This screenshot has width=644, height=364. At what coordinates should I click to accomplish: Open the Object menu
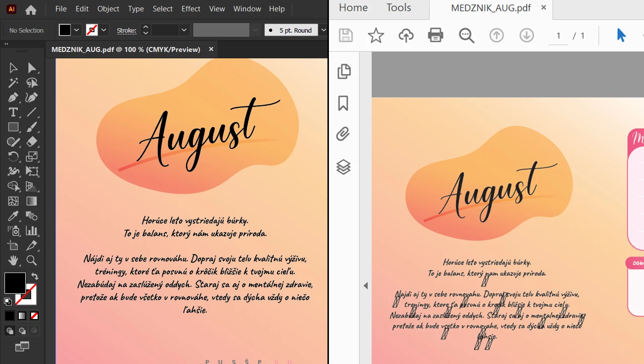108,9
